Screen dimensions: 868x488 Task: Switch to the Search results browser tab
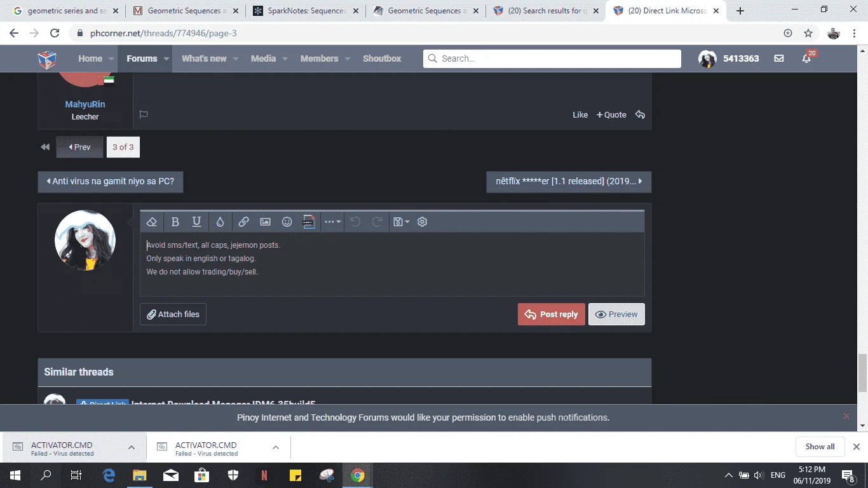coord(546,11)
